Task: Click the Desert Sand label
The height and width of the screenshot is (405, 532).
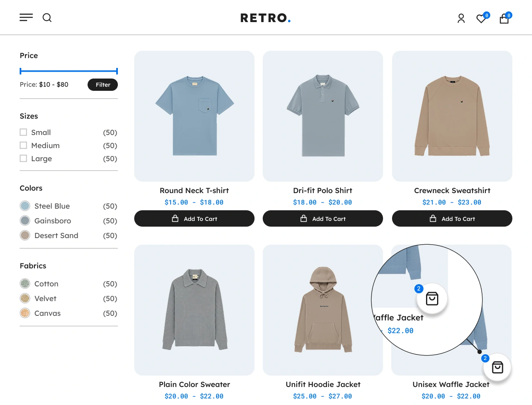Action: 56,236
